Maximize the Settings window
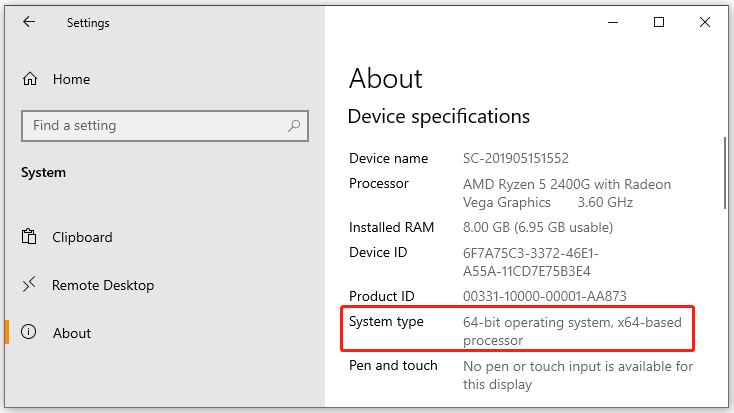The height and width of the screenshot is (413, 734). (659, 22)
